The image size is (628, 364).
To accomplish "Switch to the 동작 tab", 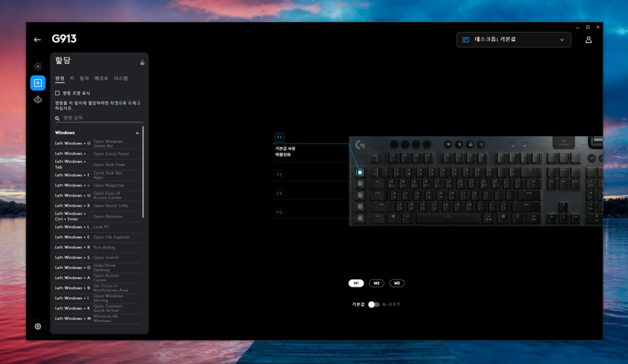I will tap(84, 79).
